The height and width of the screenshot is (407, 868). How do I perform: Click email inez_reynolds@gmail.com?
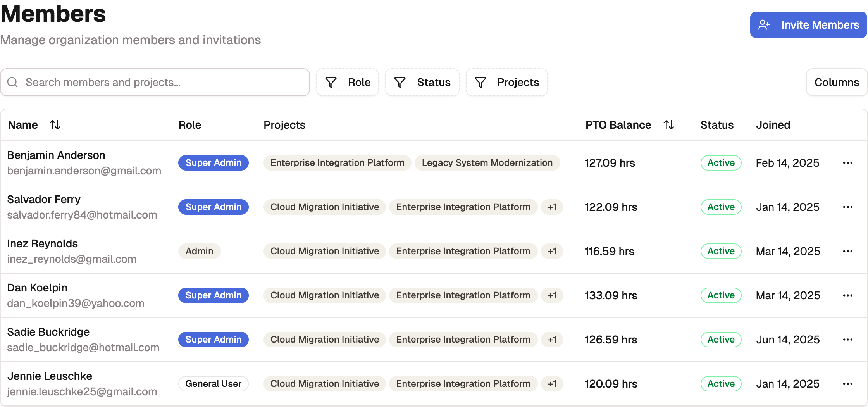point(72,259)
